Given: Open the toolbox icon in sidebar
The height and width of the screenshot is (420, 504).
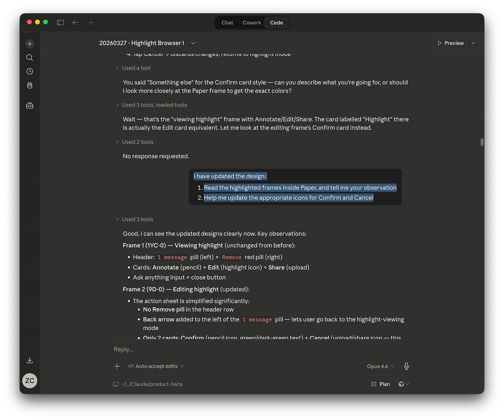Looking at the screenshot, I should point(30,106).
